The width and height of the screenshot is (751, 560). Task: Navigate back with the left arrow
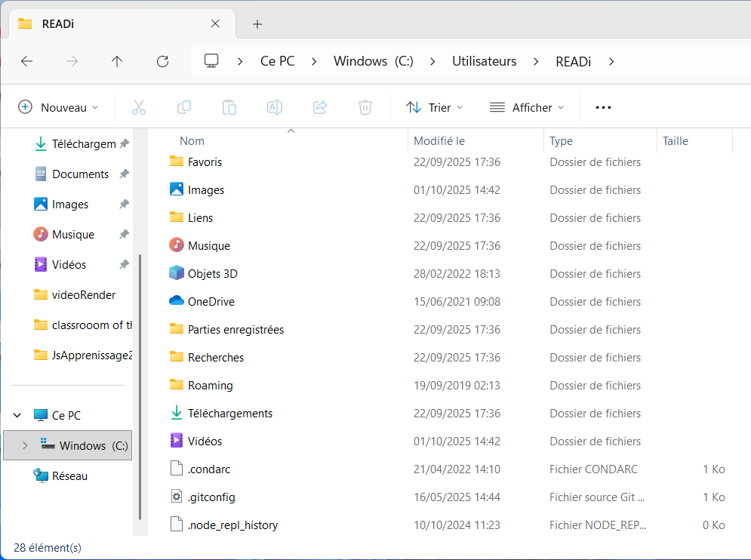[x=27, y=61]
